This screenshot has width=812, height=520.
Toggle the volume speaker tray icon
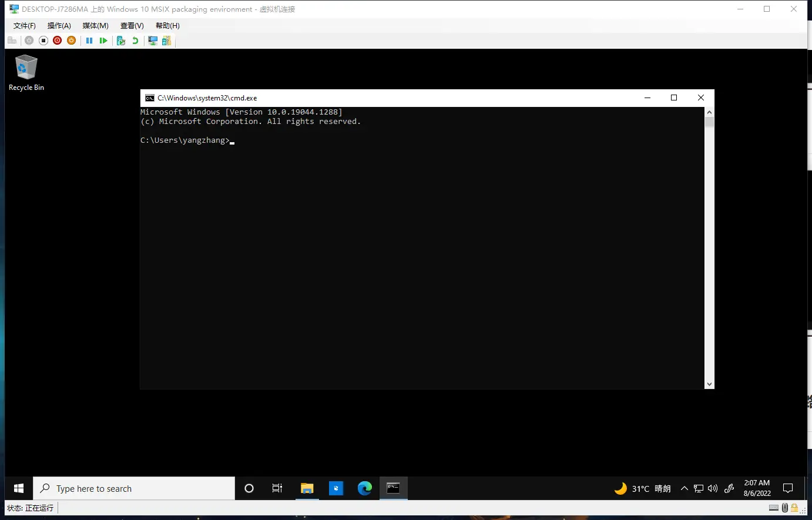[713, 489]
